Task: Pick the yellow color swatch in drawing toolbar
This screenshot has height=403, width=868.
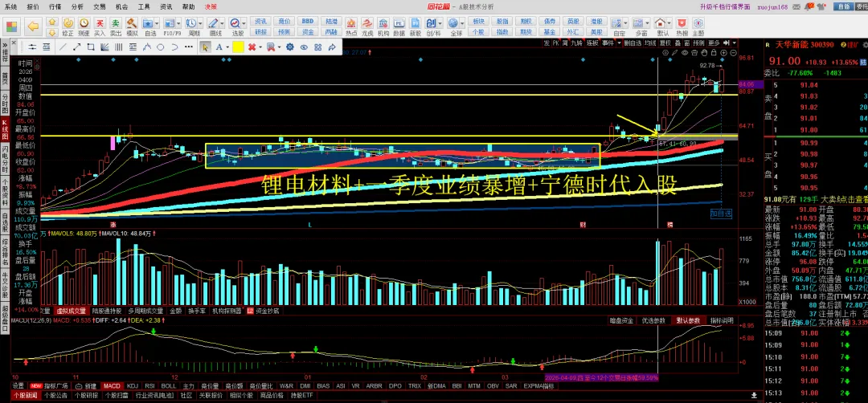Action: (238, 47)
